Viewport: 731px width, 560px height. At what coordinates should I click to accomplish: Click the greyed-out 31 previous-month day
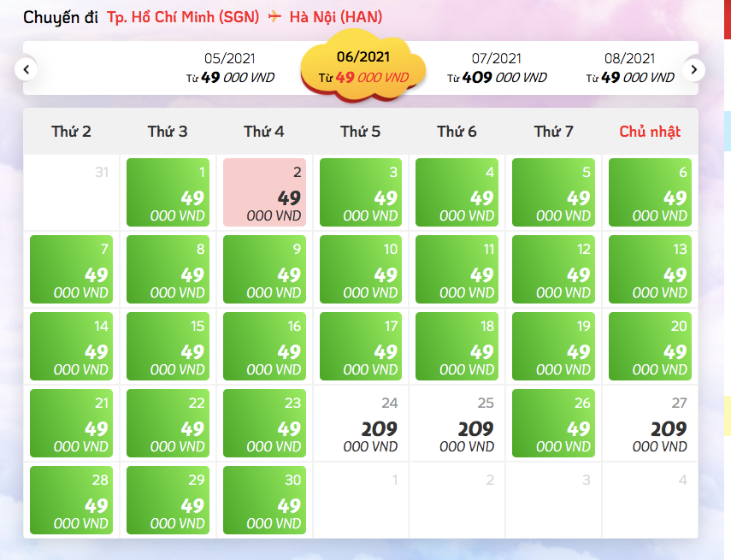click(102, 172)
